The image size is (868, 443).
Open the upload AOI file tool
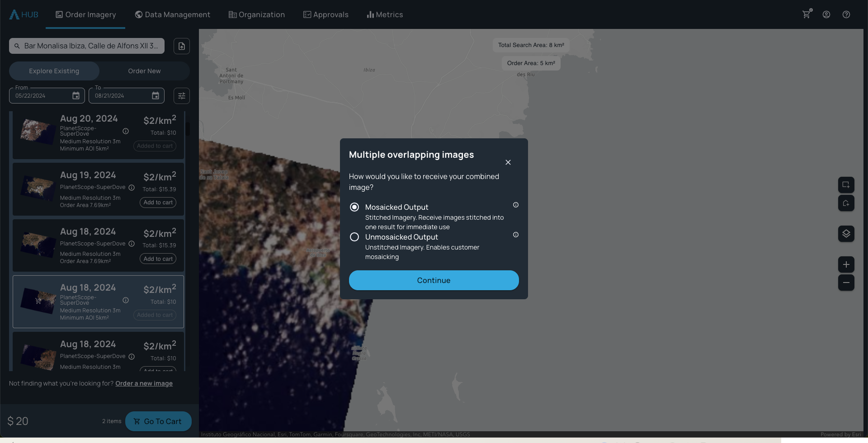[181, 46]
